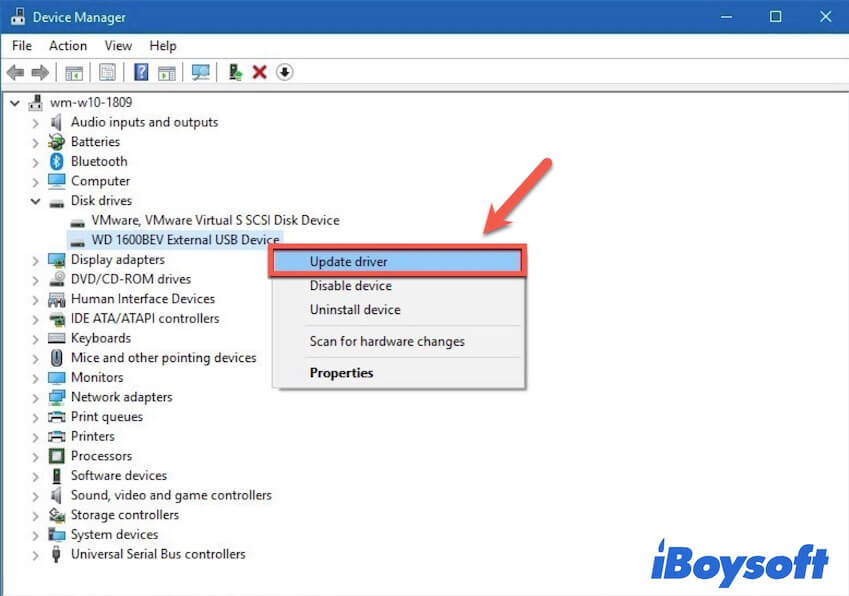Click the Forward navigation arrow in toolbar
This screenshot has width=849, height=596.
point(38,72)
